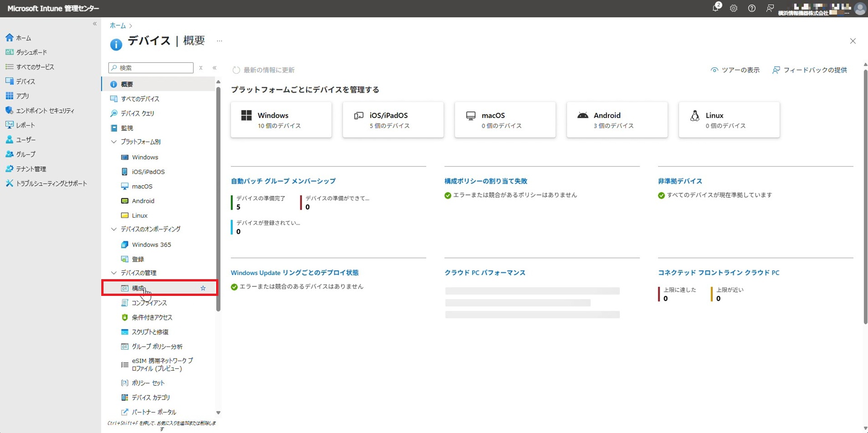Click ツアーの表示 button
868x433 pixels.
[x=736, y=70]
